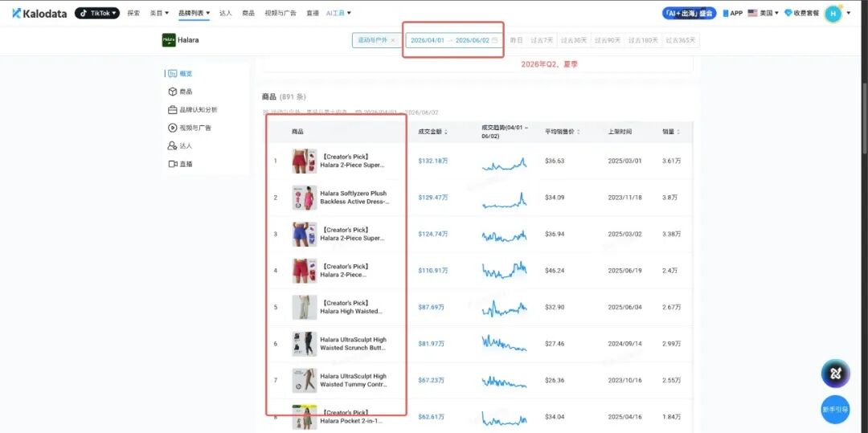Expand the 类目 dropdown menu
Screen dimensions: 868x433
(159, 13)
